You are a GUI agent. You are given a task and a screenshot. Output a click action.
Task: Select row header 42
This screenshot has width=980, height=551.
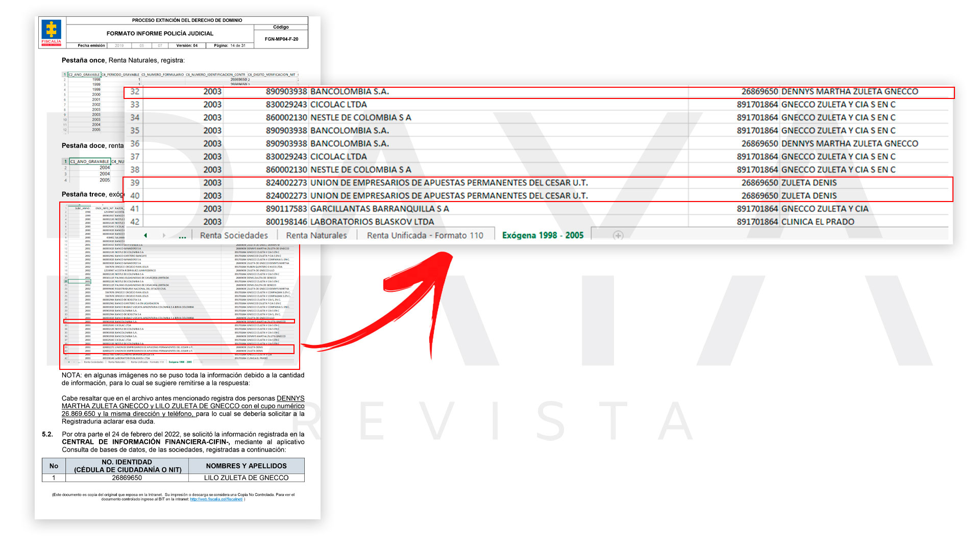(135, 221)
